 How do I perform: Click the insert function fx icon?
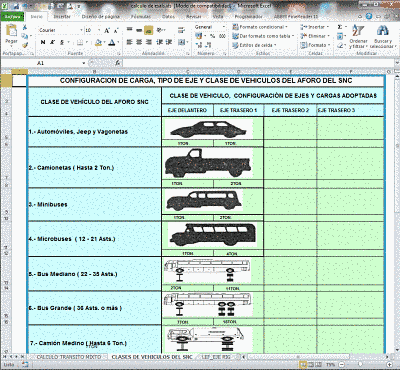[117, 63]
